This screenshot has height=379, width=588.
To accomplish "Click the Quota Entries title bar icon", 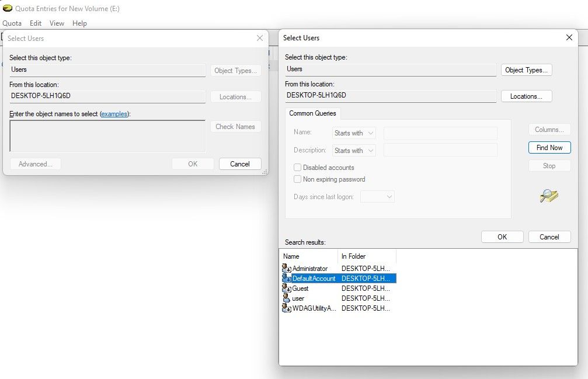I will [x=8, y=9].
